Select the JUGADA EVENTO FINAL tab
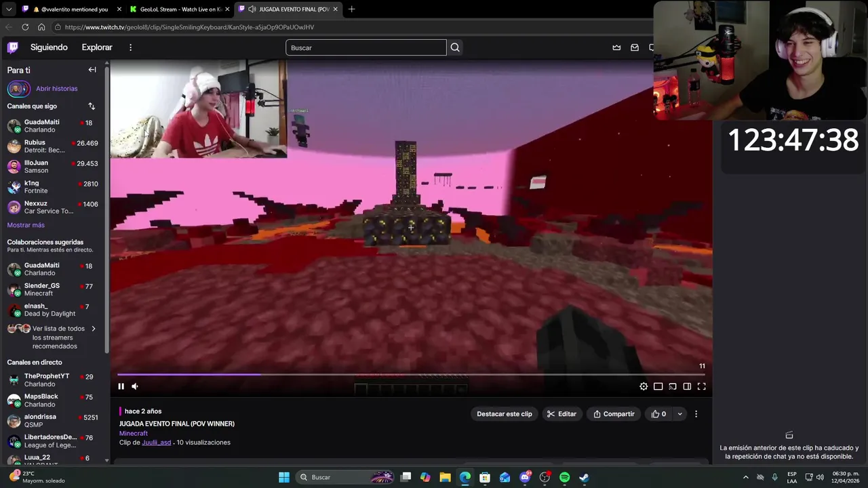The height and width of the screenshot is (488, 868). click(x=288, y=9)
